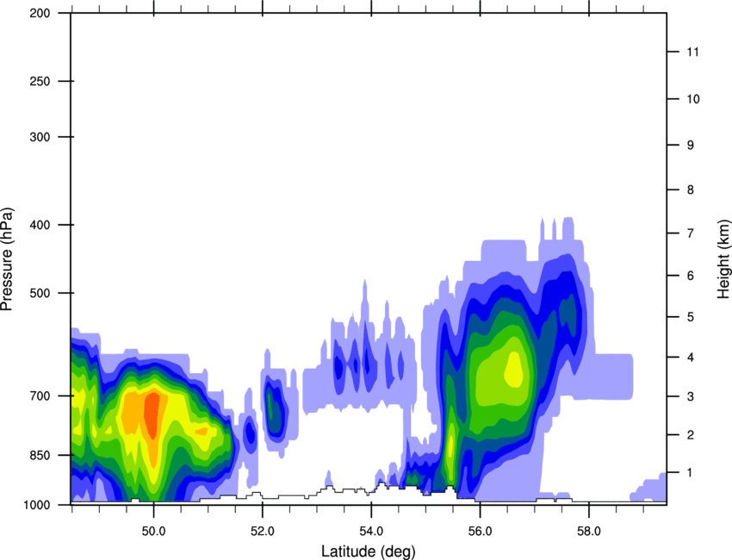Click the 4 km height label
Image resolution: width=732 pixels, height=560 pixels.
(x=691, y=358)
